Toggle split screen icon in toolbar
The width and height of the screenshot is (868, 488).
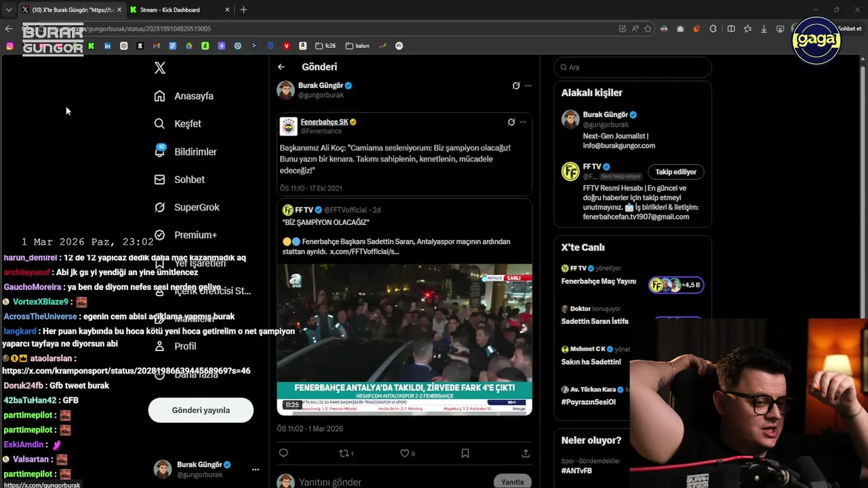[731, 28]
